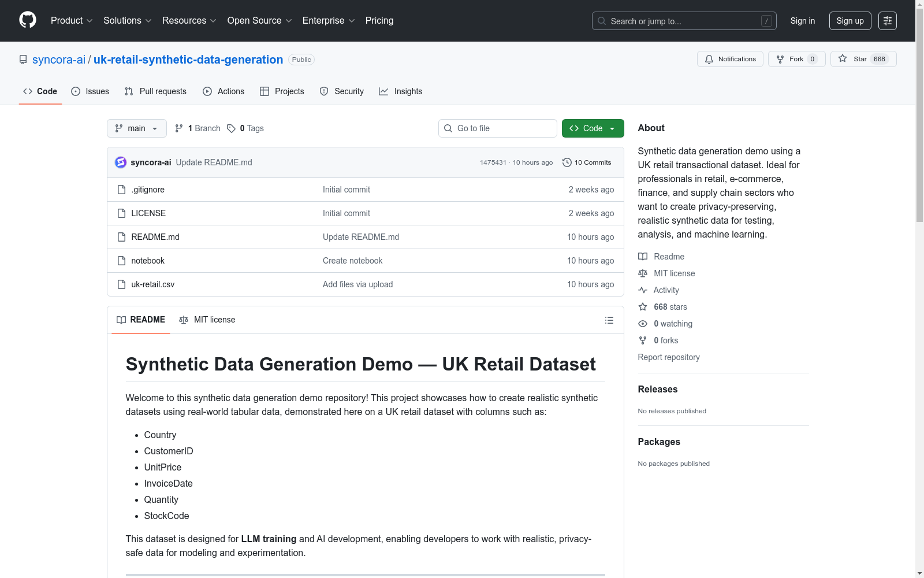
Task: Click the syncora-ai avatar icon
Action: (x=121, y=162)
